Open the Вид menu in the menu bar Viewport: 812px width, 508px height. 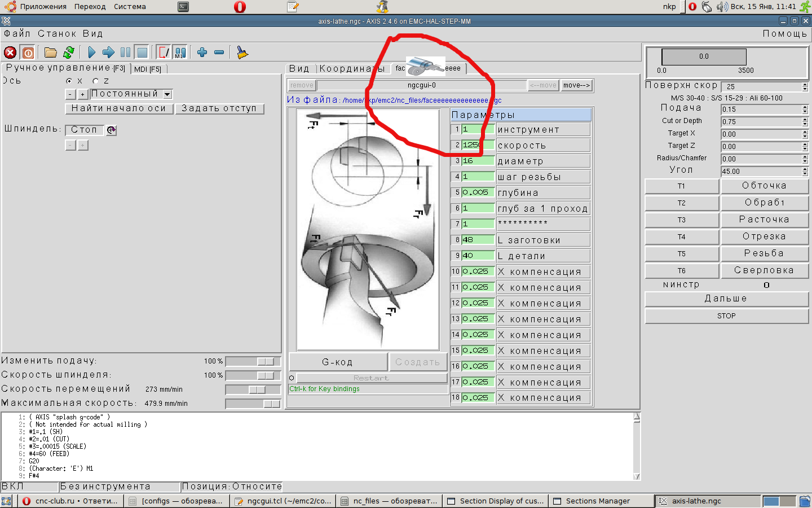(93, 34)
